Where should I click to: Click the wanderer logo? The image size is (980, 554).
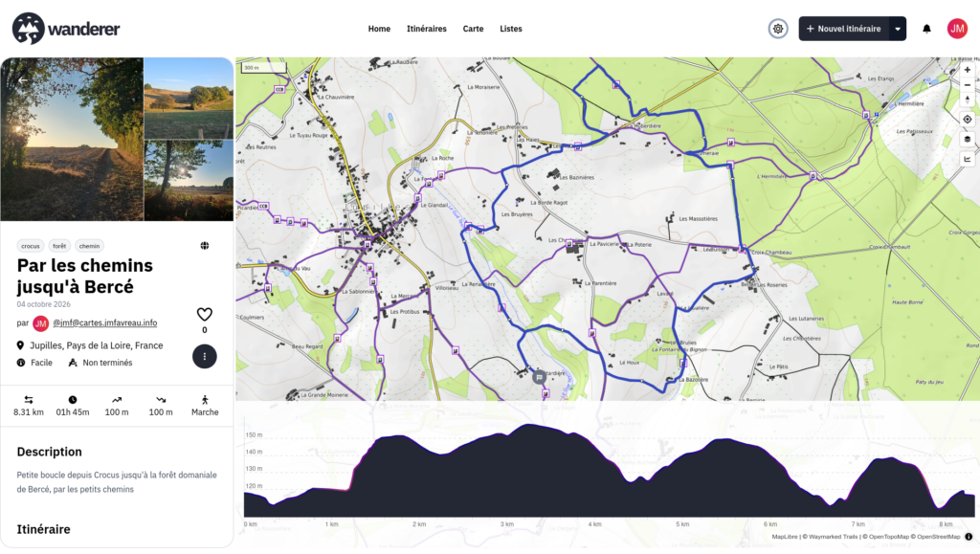pyautogui.click(x=66, y=29)
